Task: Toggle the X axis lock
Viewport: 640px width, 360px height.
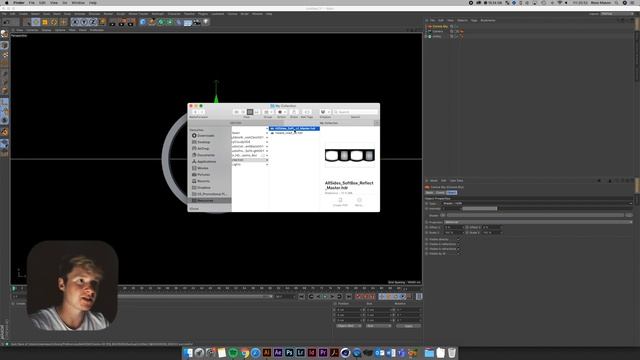Action: tap(75, 22)
